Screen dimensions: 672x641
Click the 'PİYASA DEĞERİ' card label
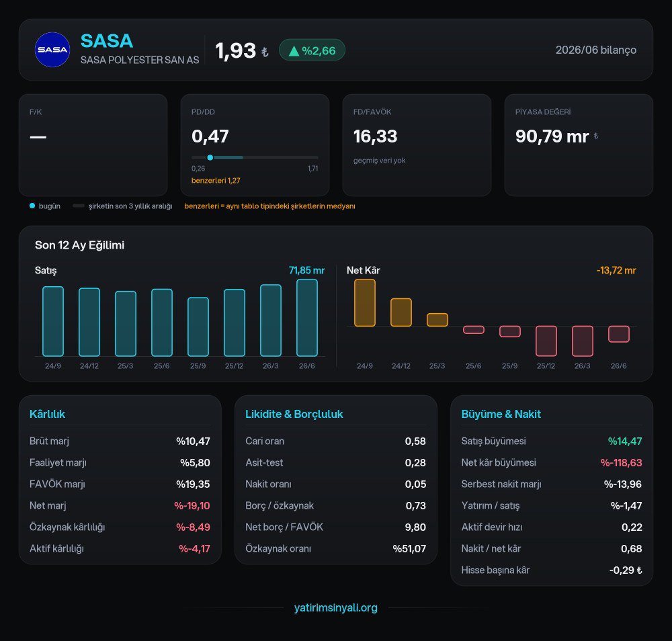coord(543,112)
